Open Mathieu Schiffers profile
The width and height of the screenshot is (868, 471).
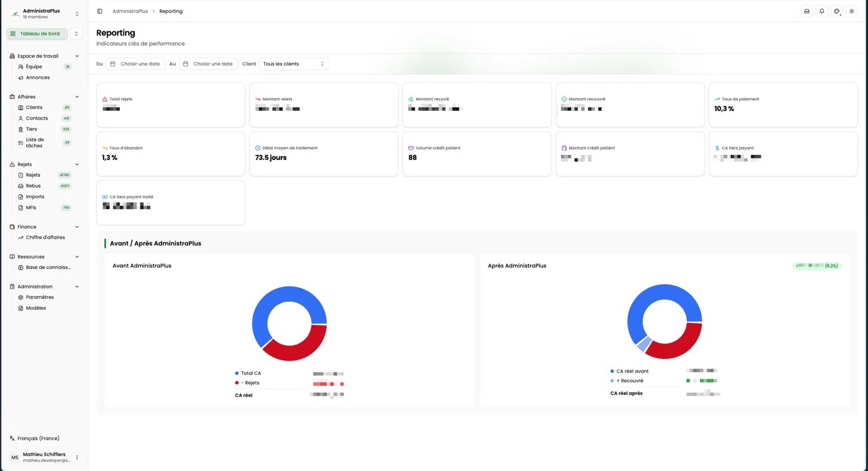pyautogui.click(x=44, y=457)
